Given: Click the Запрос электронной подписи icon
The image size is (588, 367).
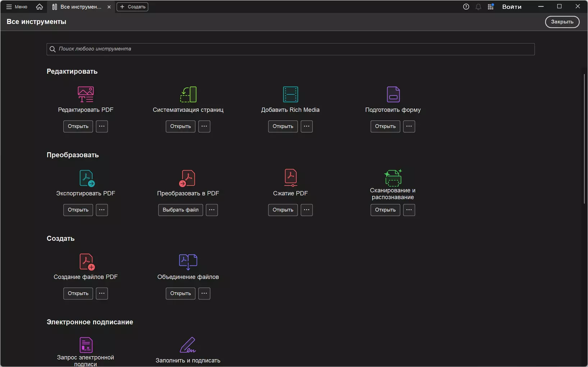Looking at the screenshot, I should pyautogui.click(x=86, y=345).
